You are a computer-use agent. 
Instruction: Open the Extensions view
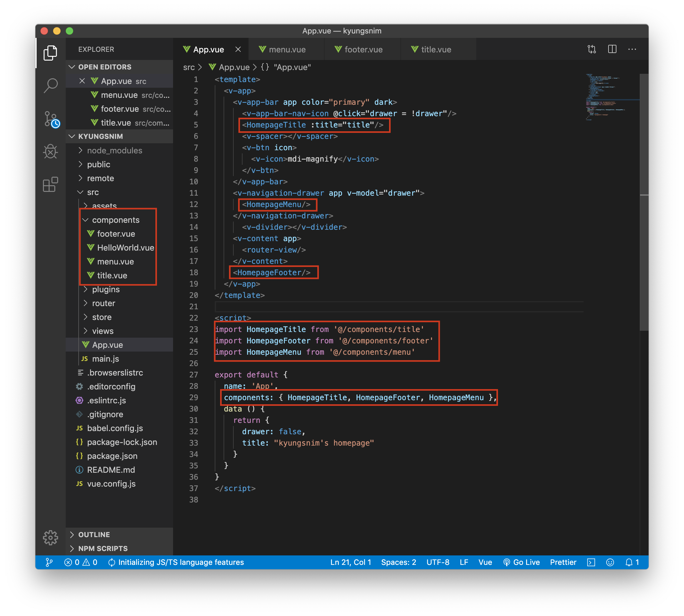[x=51, y=185]
